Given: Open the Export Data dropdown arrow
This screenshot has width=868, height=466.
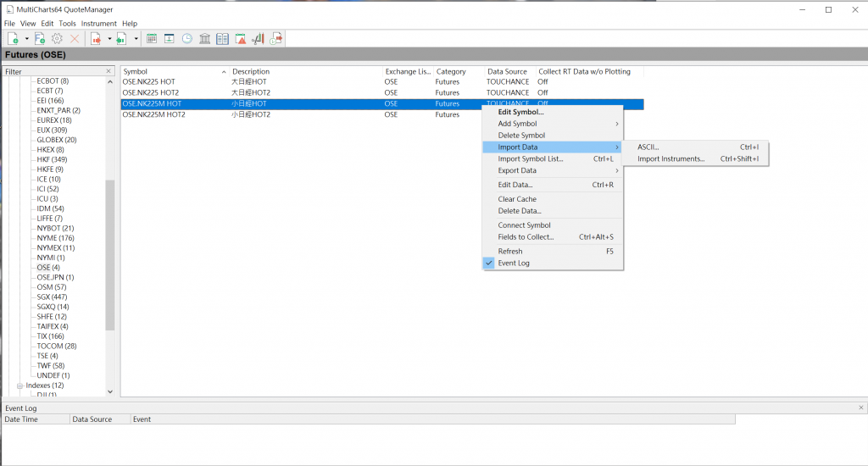Looking at the screenshot, I should point(109,39).
